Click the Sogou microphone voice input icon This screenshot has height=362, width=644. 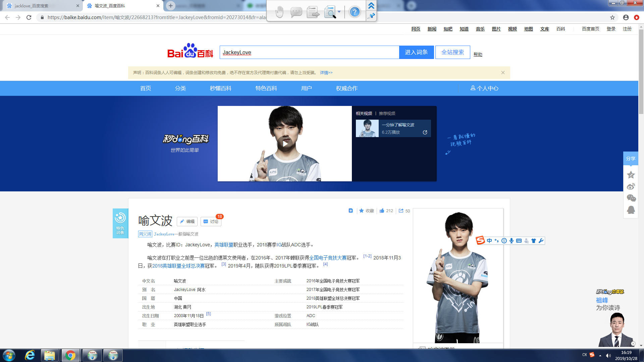(x=512, y=241)
